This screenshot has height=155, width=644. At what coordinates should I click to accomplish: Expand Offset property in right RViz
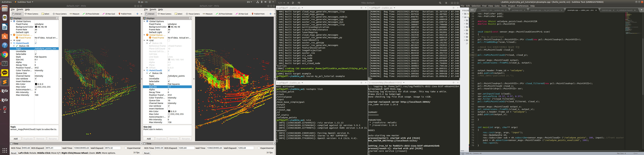(147, 68)
